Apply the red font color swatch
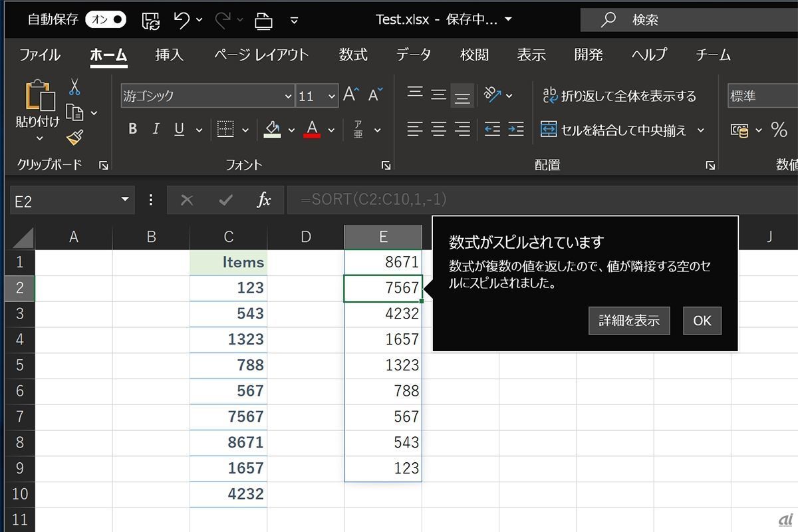Viewport: 798px width, 532px height. coord(312,129)
